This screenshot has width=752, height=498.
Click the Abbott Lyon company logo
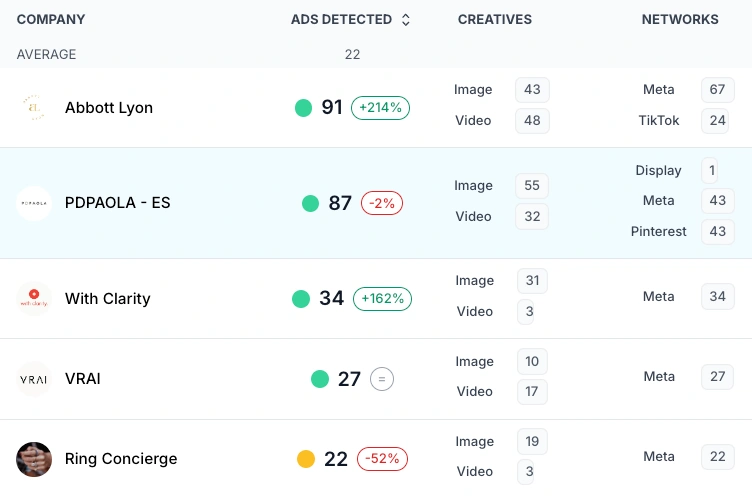[x=34, y=107]
